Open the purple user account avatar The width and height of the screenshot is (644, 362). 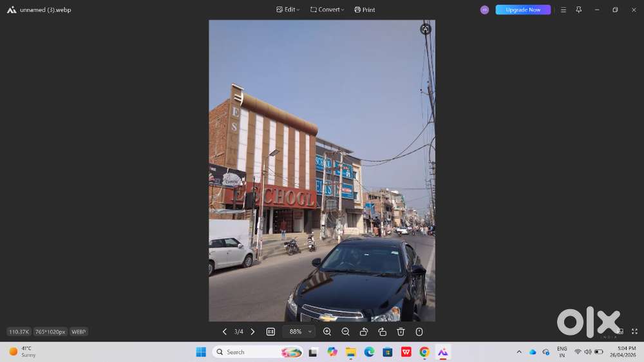[x=484, y=10]
